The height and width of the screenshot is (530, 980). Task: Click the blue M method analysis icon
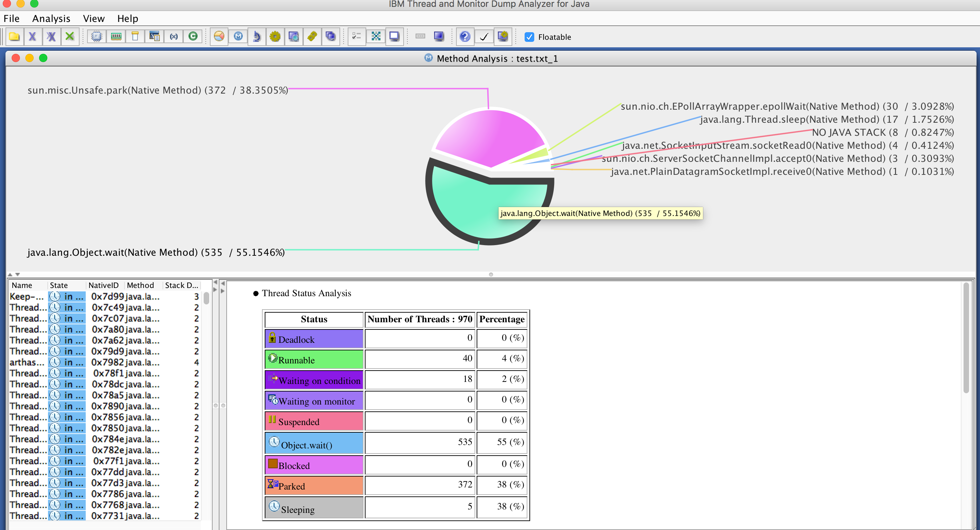click(238, 37)
